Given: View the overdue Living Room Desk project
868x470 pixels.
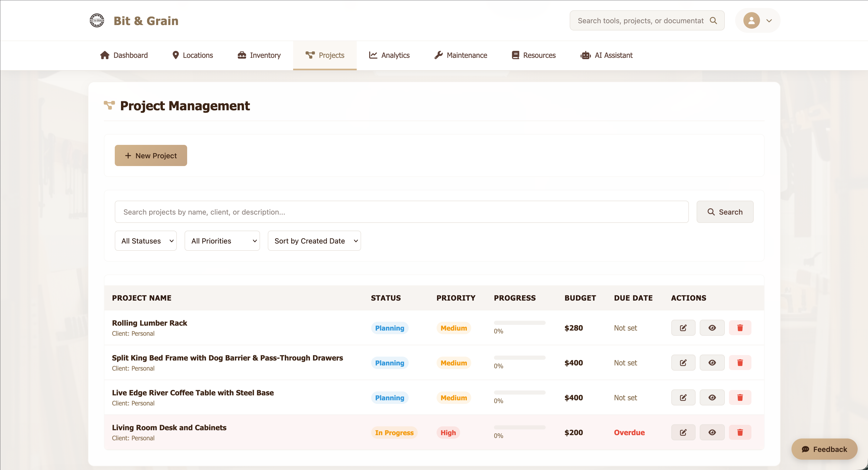Looking at the screenshot, I should (712, 432).
